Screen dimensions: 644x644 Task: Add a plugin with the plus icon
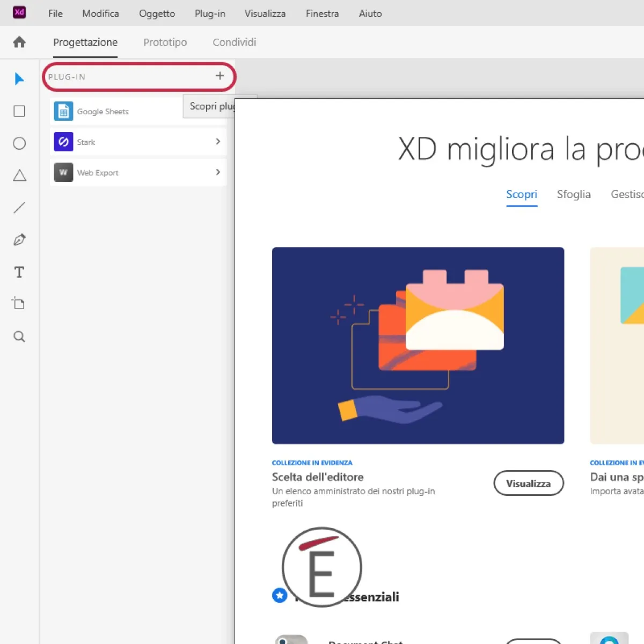(x=219, y=76)
